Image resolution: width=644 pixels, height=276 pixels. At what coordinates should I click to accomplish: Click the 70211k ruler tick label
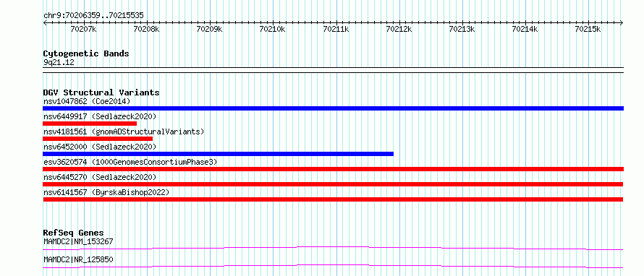point(336,29)
